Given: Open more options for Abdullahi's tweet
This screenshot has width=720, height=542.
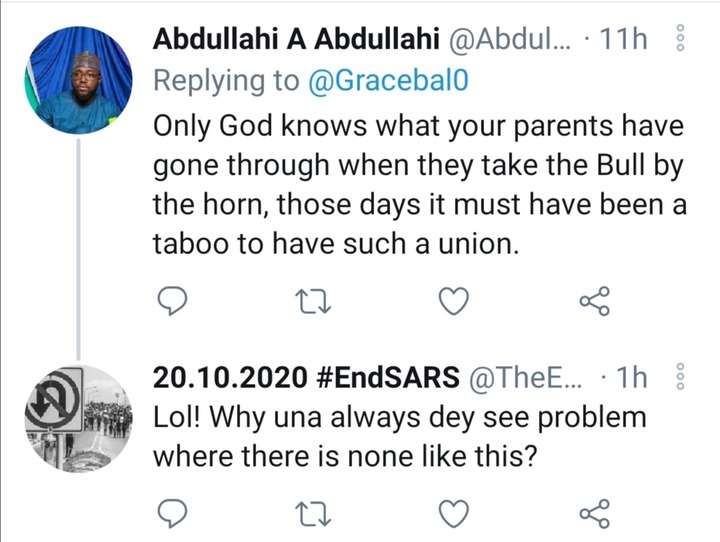Looking at the screenshot, I should 681,38.
